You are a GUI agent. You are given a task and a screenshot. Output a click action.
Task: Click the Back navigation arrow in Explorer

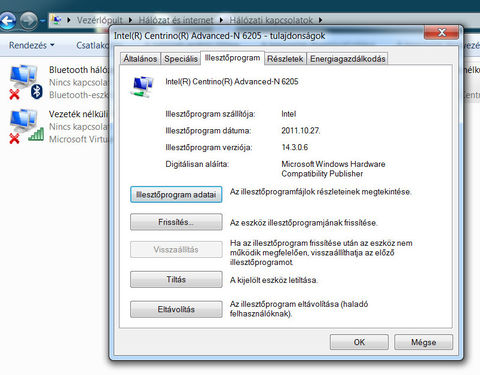pos(7,21)
